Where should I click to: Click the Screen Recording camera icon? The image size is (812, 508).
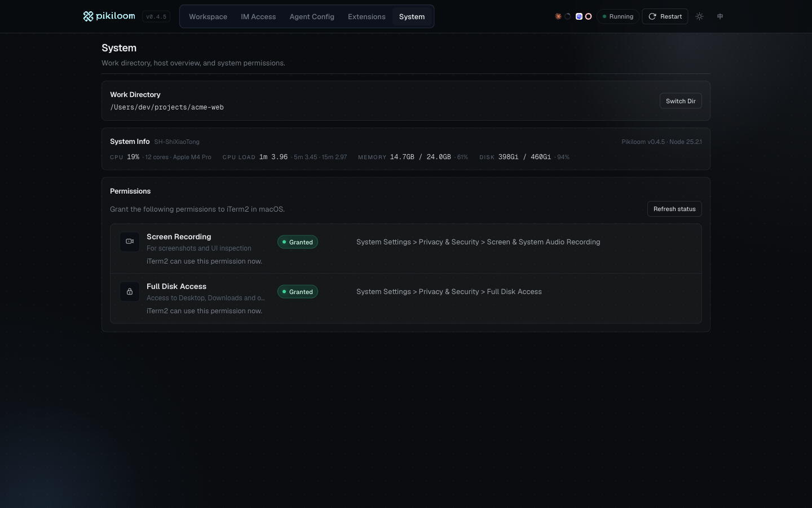130,242
